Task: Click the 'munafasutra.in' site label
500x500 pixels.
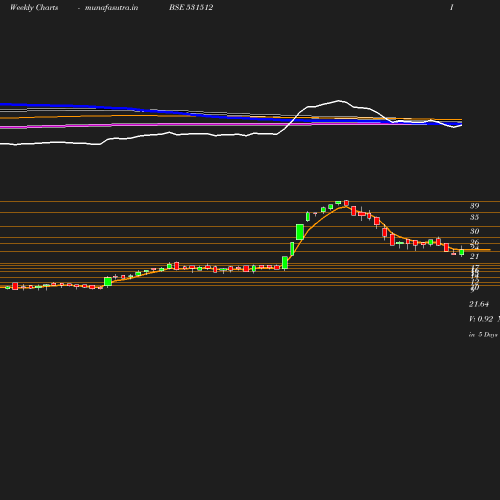Action: click(x=111, y=7)
